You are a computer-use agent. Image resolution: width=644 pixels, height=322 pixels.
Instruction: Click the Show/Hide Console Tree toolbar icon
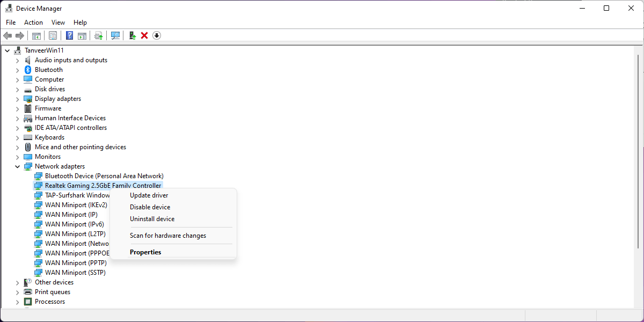coord(36,35)
